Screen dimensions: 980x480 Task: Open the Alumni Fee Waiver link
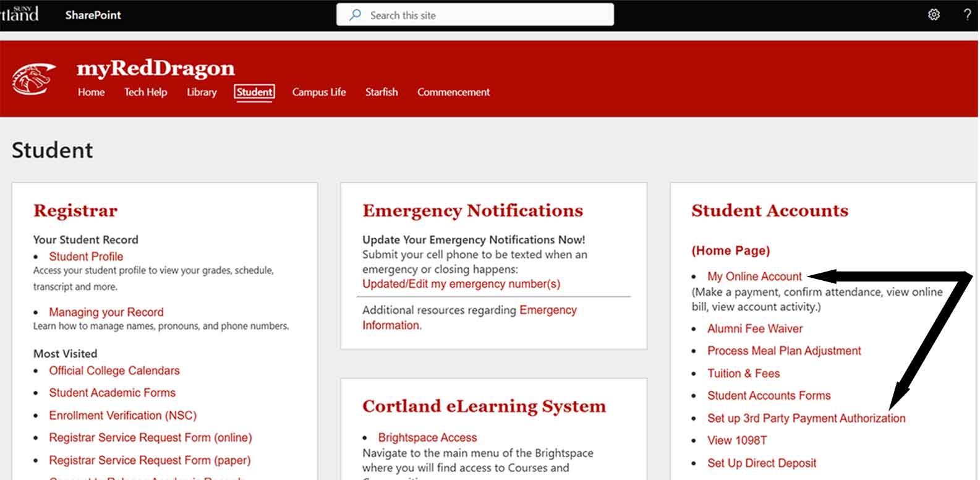pos(755,328)
